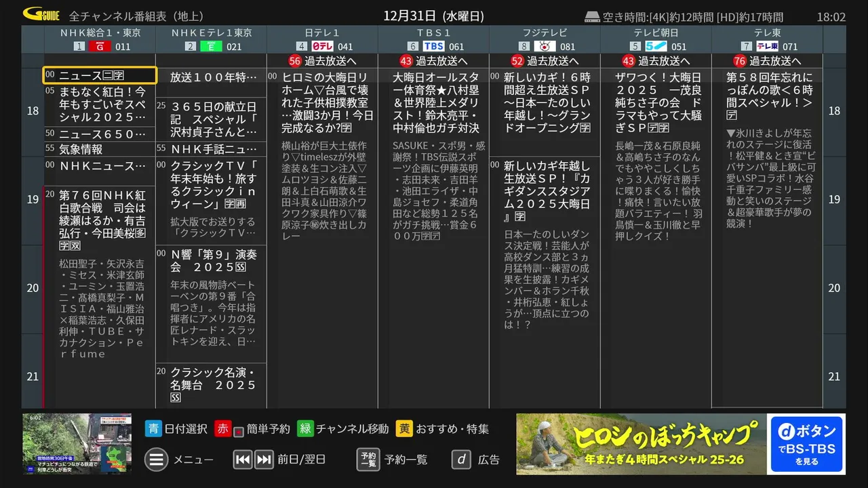Select 365日の献立日記 スペシャル program

pyautogui.click(x=212, y=119)
